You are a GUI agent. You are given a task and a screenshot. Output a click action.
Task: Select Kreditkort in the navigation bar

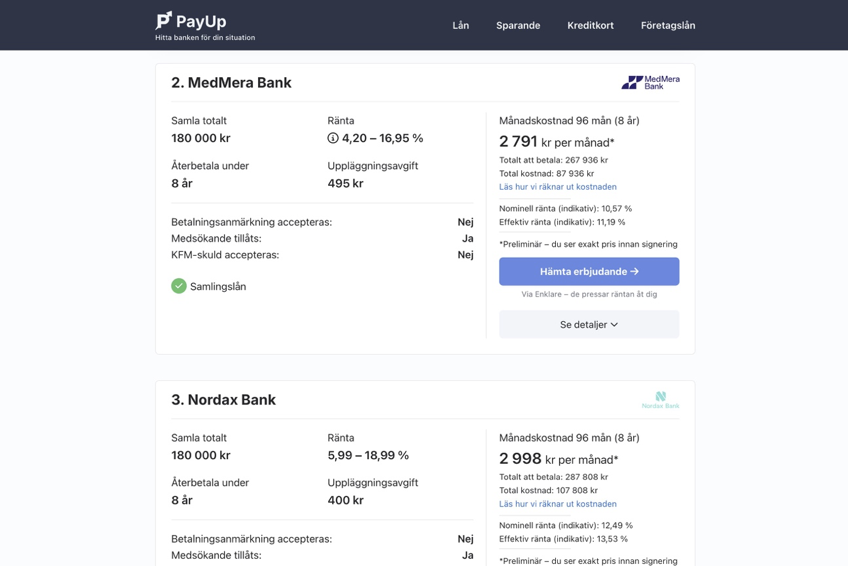coord(590,25)
